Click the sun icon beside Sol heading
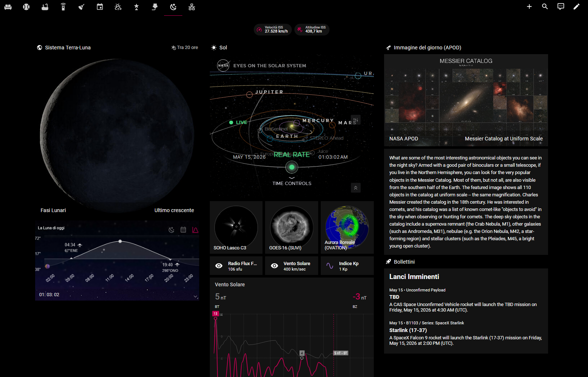This screenshot has width=588, height=377. point(214,48)
